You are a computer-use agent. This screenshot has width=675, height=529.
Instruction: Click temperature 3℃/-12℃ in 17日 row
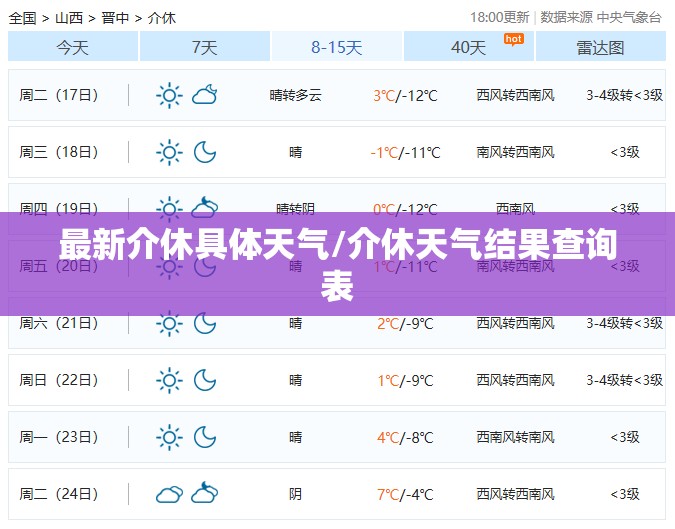(405, 96)
